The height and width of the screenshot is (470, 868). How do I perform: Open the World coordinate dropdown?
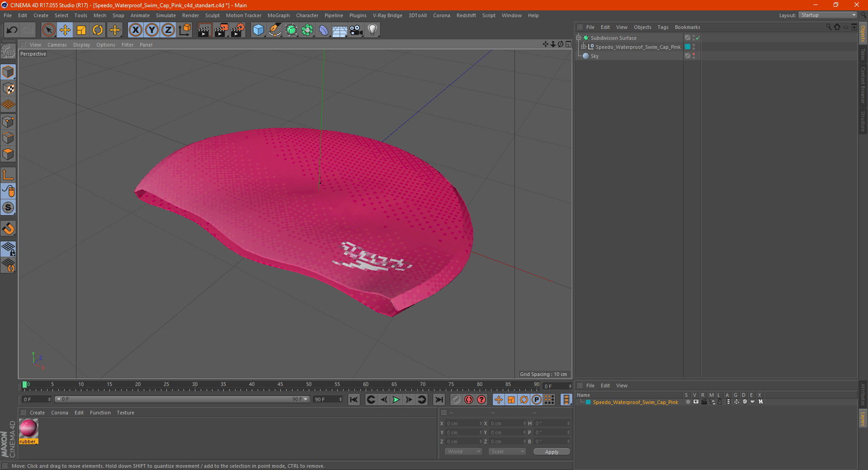463,451
